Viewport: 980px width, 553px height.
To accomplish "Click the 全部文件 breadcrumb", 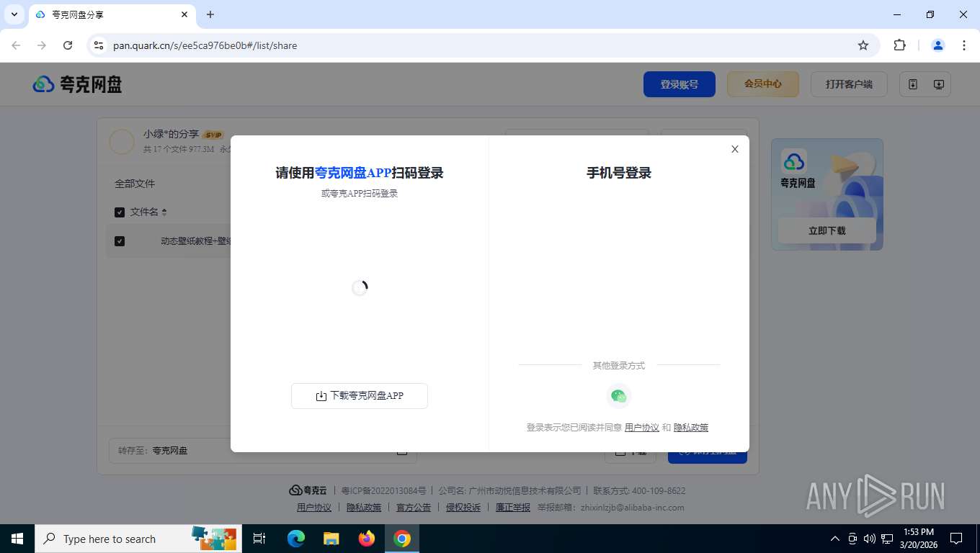I will coord(135,184).
